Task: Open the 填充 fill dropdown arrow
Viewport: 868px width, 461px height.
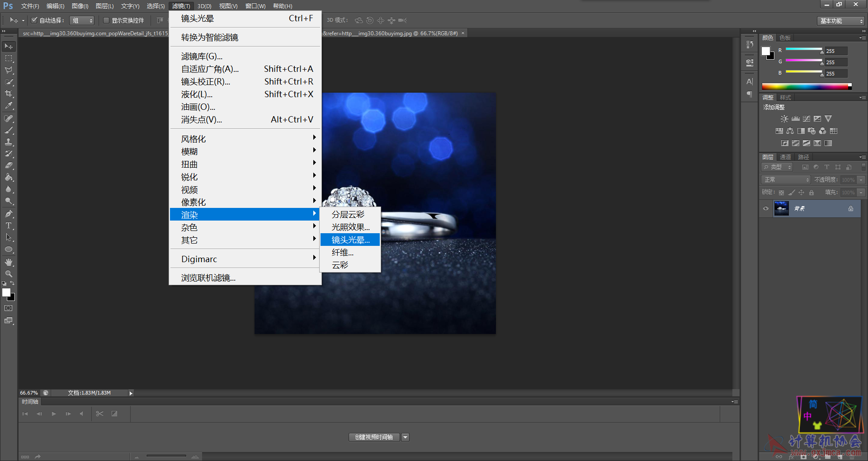Action: click(x=861, y=193)
